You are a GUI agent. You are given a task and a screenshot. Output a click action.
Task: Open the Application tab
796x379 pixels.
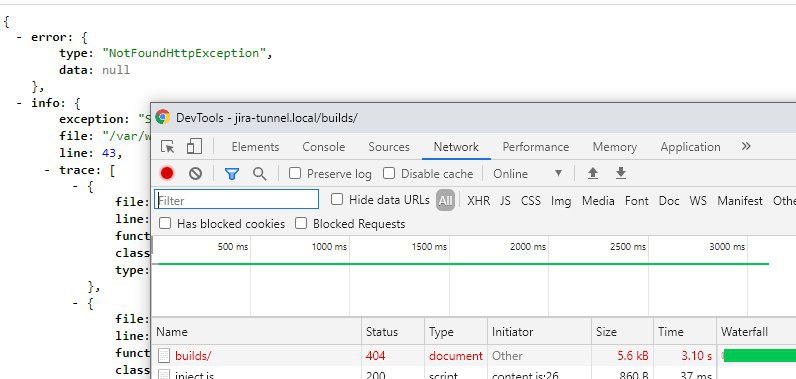click(x=690, y=147)
